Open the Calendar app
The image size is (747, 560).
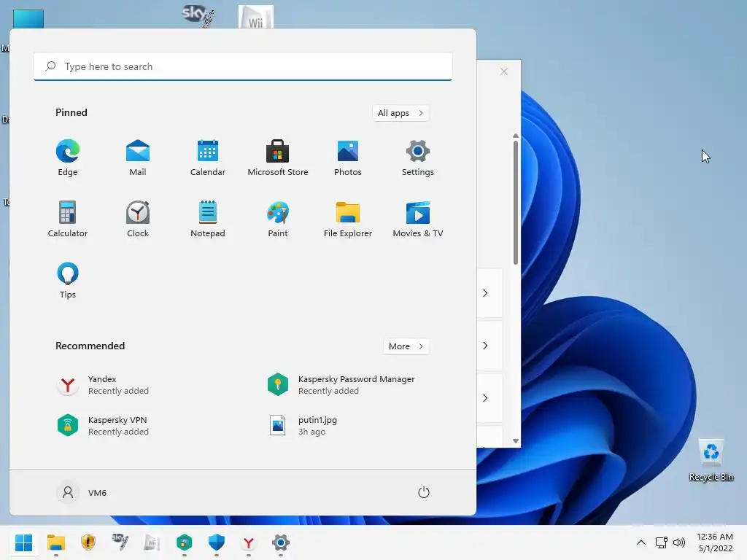pyautogui.click(x=208, y=158)
